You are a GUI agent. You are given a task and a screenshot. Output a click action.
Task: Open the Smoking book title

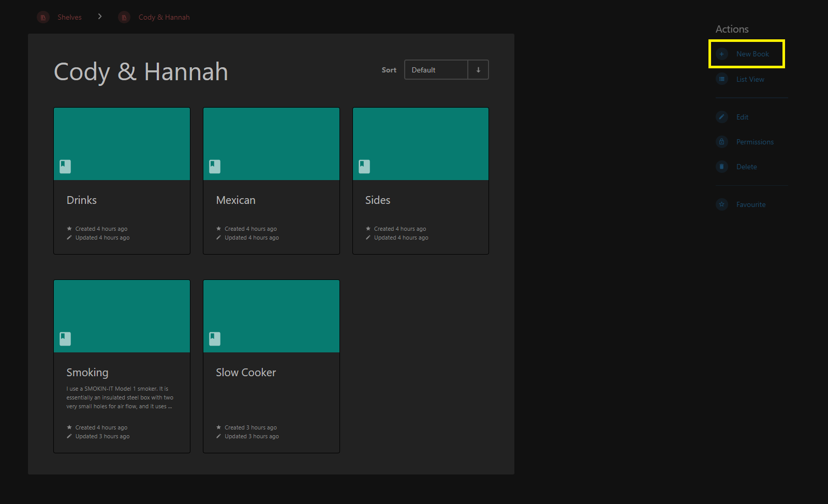coord(87,373)
